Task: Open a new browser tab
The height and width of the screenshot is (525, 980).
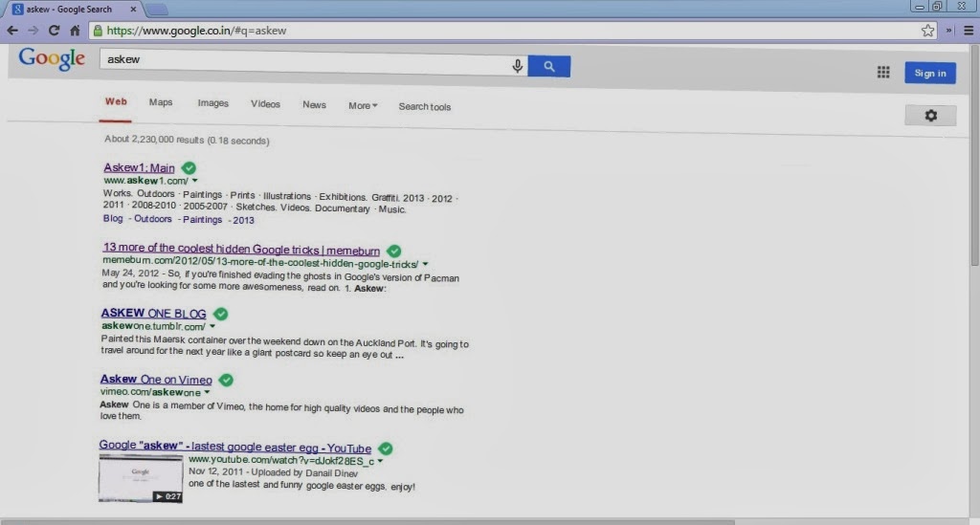Action: coord(156,10)
